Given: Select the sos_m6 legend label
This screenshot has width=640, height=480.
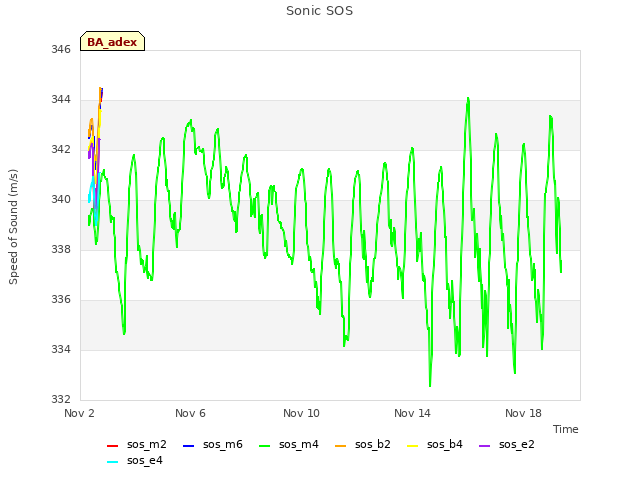Looking at the screenshot, I should coord(223,444).
